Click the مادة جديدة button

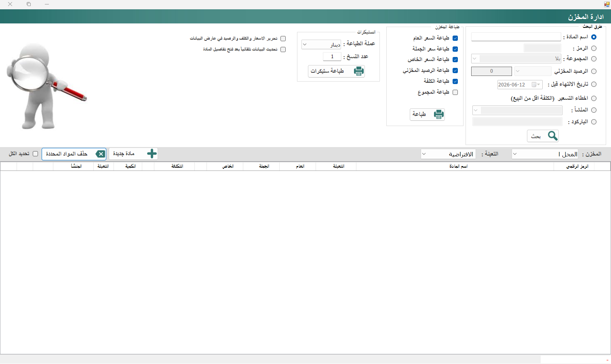(133, 154)
